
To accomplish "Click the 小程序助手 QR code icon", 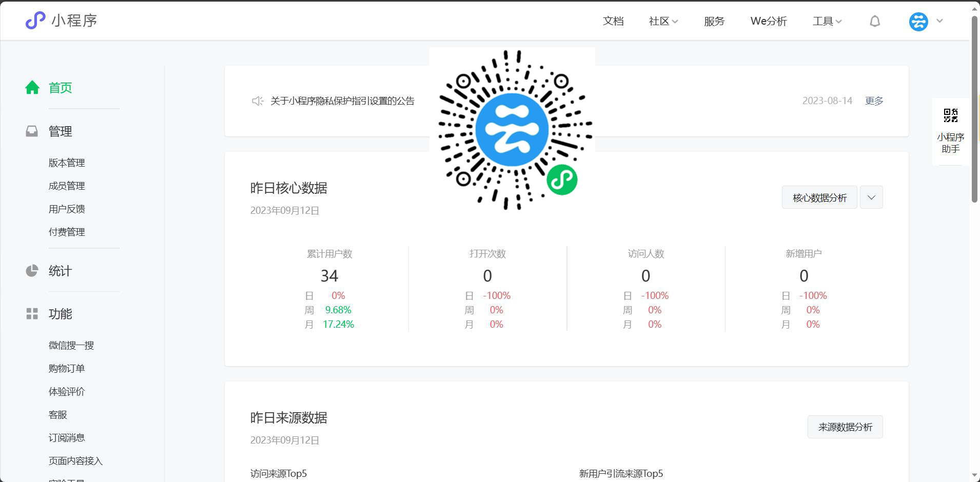I will (x=951, y=116).
